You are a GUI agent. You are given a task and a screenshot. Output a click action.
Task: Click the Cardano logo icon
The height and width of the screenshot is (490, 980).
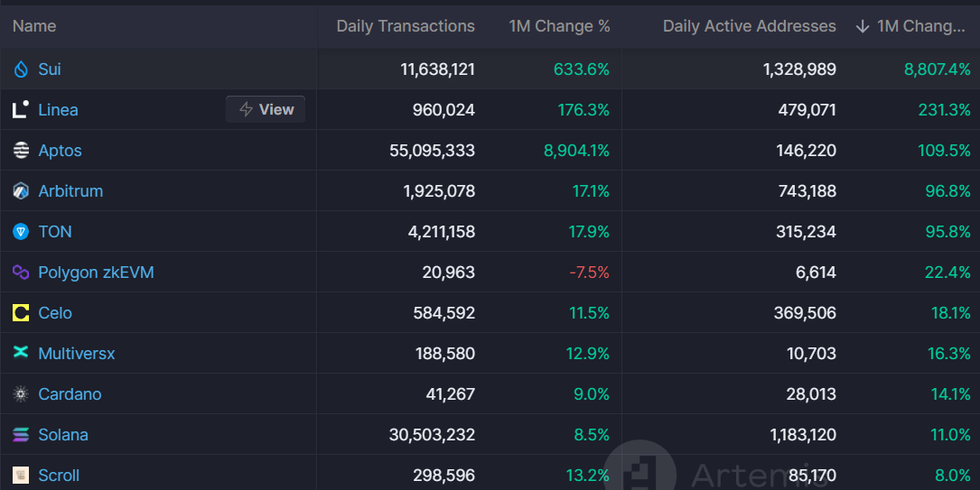tap(21, 393)
